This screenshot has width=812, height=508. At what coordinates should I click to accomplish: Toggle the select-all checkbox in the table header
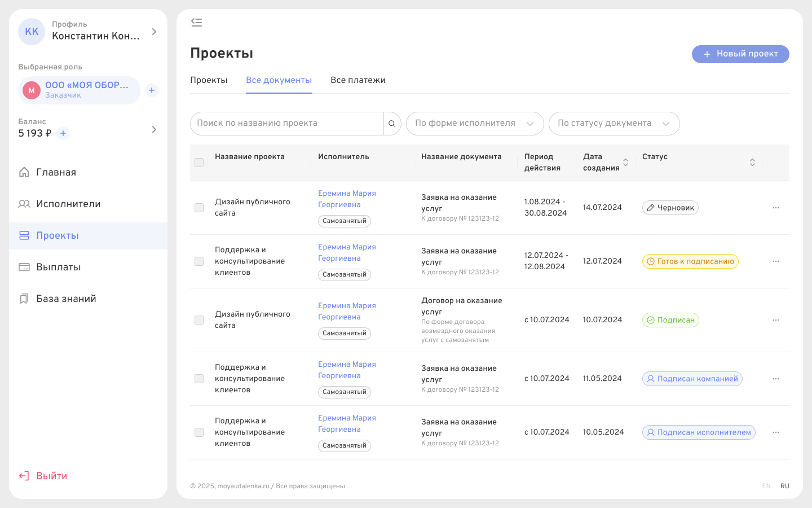tap(199, 162)
